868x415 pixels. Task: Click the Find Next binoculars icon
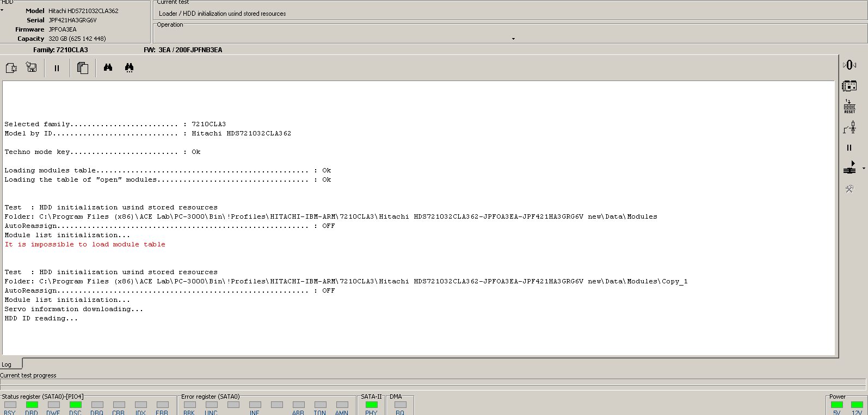129,67
